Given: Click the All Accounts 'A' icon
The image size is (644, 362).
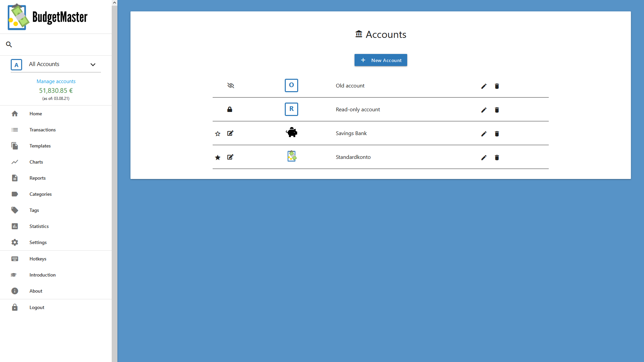Looking at the screenshot, I should tap(16, 65).
